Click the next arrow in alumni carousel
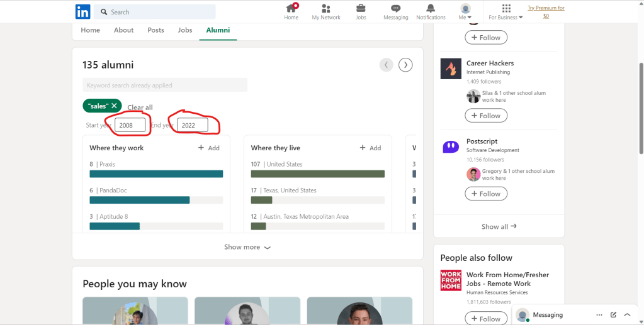The width and height of the screenshot is (644, 325). click(x=406, y=65)
